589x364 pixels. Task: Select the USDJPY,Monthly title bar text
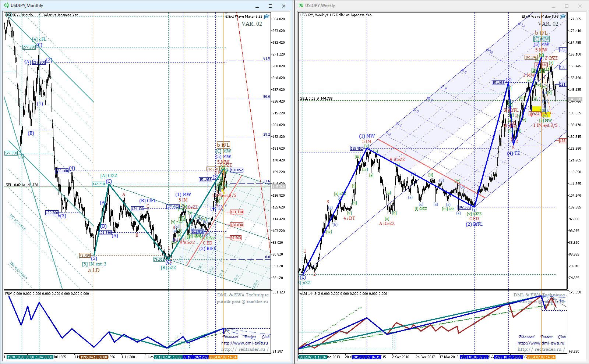click(27, 6)
